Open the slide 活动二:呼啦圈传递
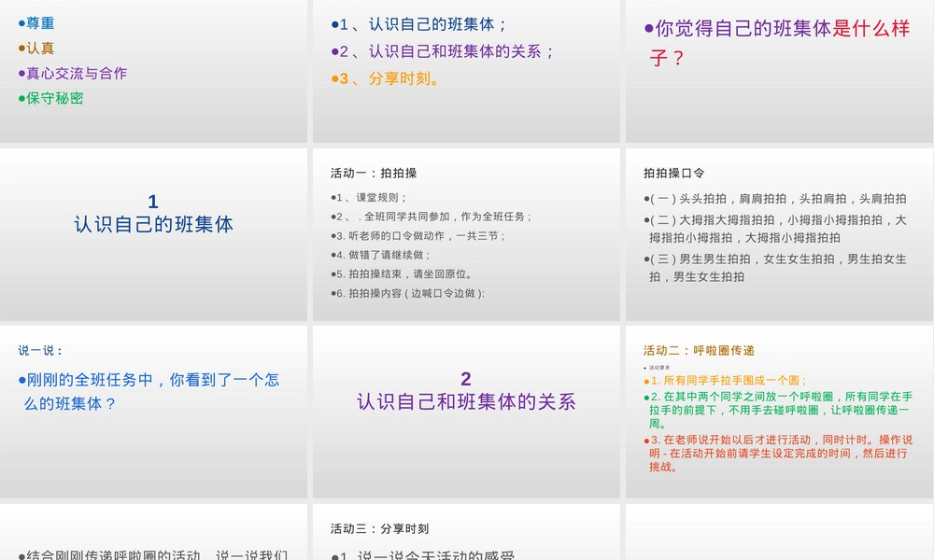934x560 pixels. tap(779, 412)
